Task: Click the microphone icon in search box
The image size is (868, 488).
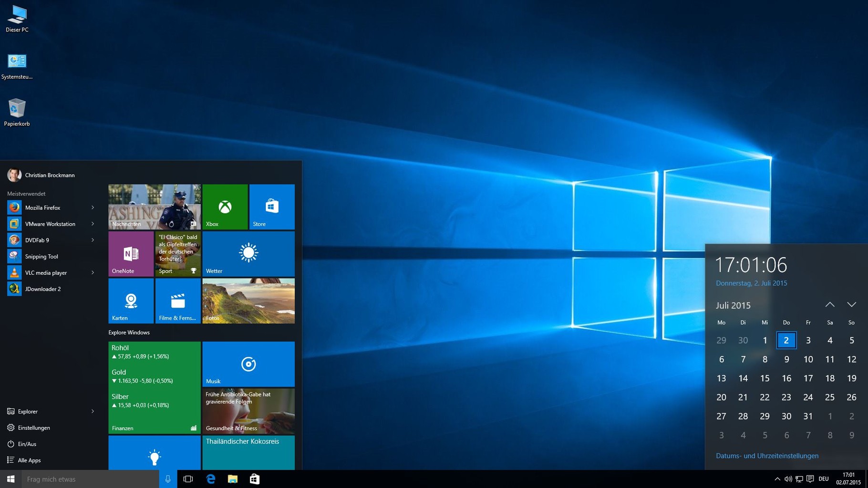Action: tap(168, 479)
